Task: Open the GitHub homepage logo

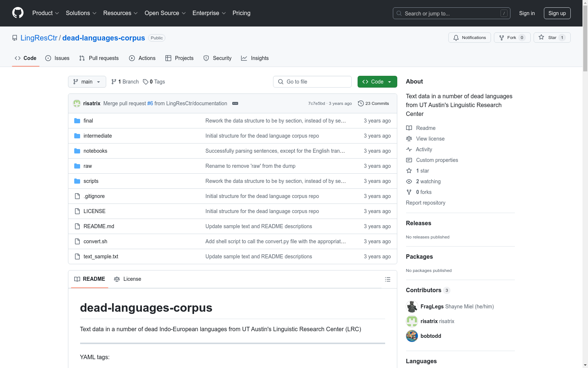Action: pyautogui.click(x=18, y=13)
